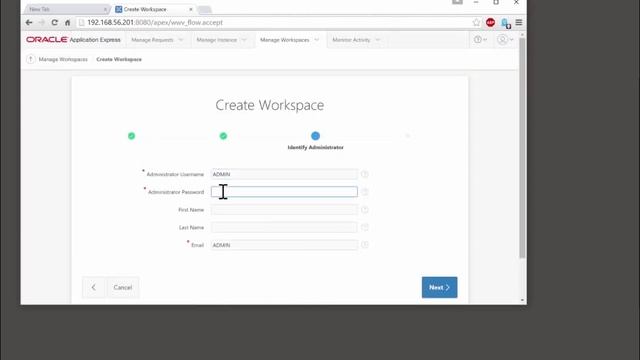Click the browser back arrow
This screenshot has width=640, height=360.
coord(29,23)
